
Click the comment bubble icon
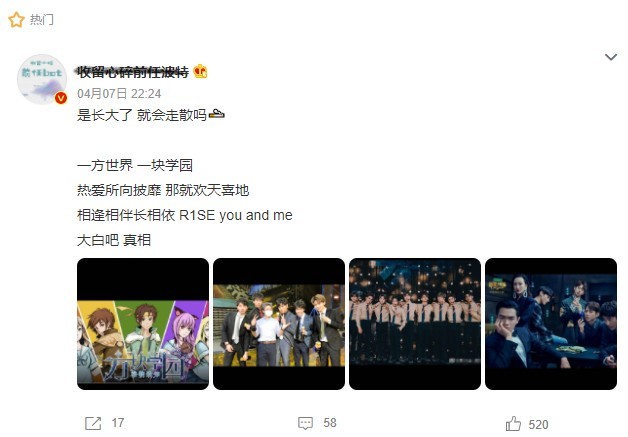[306, 423]
